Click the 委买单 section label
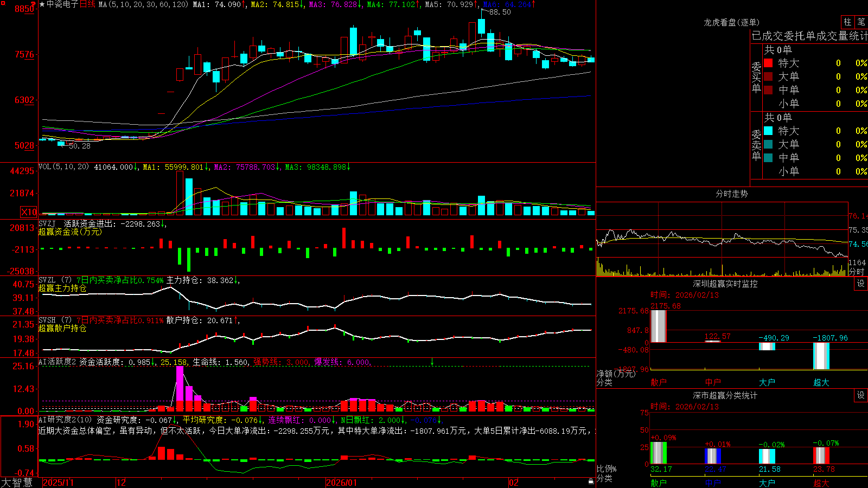The height and width of the screenshot is (488, 868). point(756,77)
